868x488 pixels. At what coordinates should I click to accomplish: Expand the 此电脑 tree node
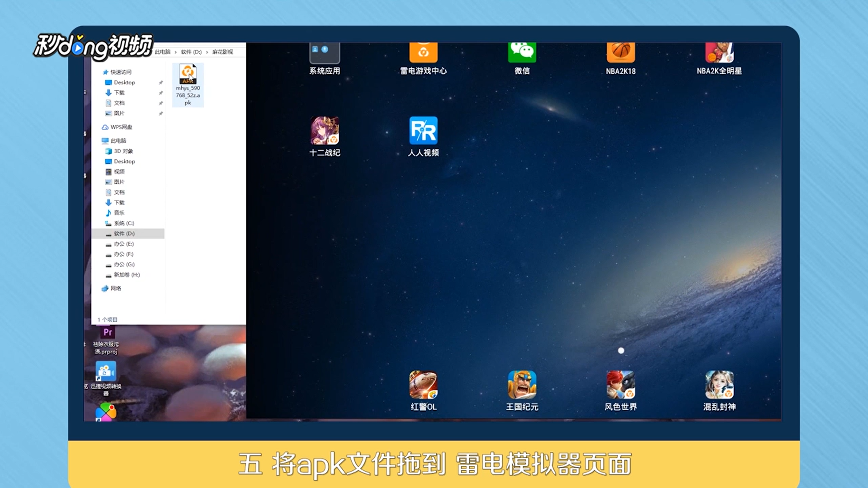pyautogui.click(x=118, y=141)
